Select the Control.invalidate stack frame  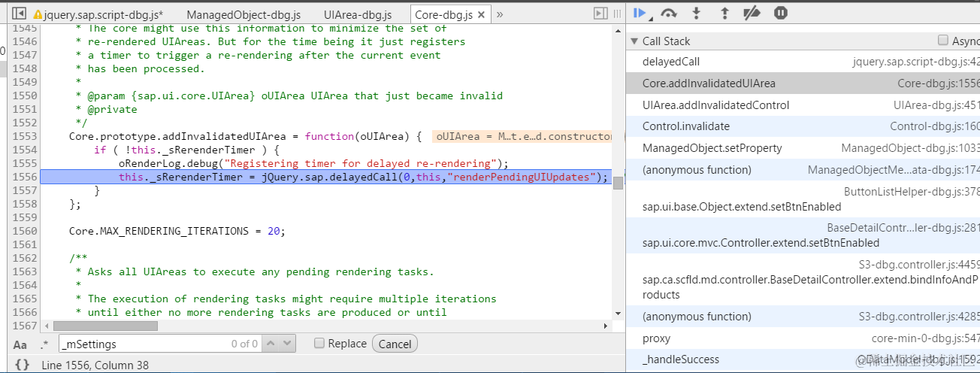click(x=803, y=126)
